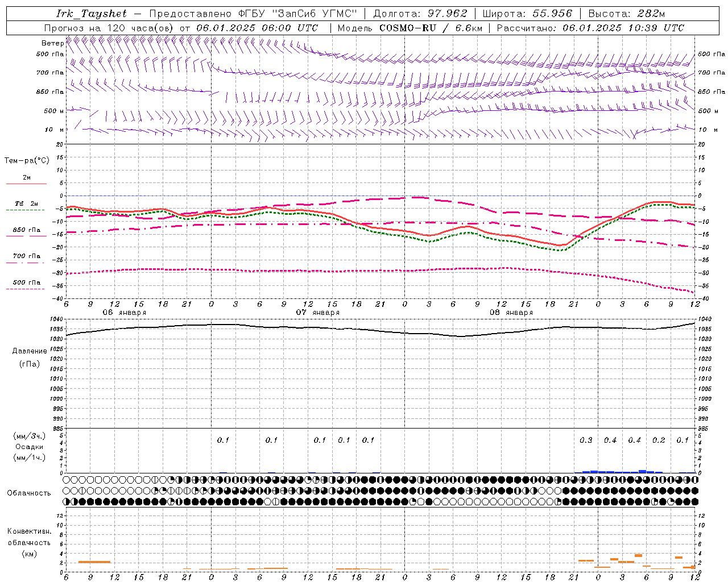Click the (км) convective cloud unit label
Image resolution: width=728 pixels, height=582 pixels.
point(30,553)
